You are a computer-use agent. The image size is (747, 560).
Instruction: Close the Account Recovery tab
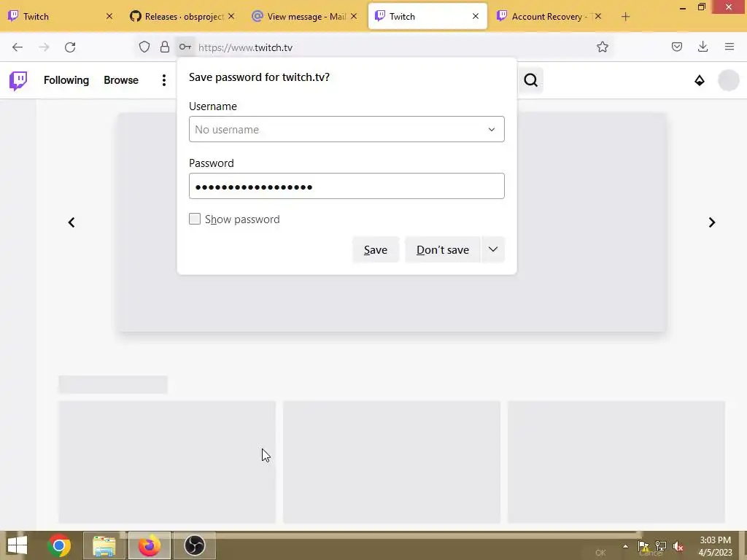[x=598, y=17]
